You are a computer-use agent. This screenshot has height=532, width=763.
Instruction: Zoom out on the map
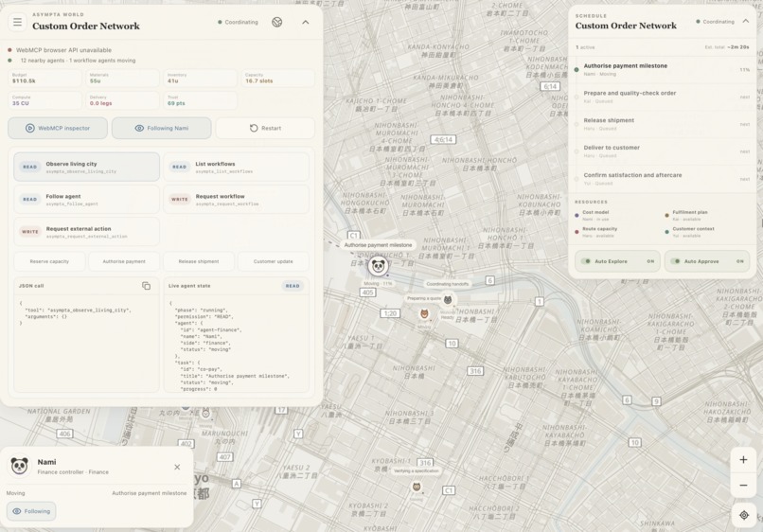pyautogui.click(x=743, y=486)
